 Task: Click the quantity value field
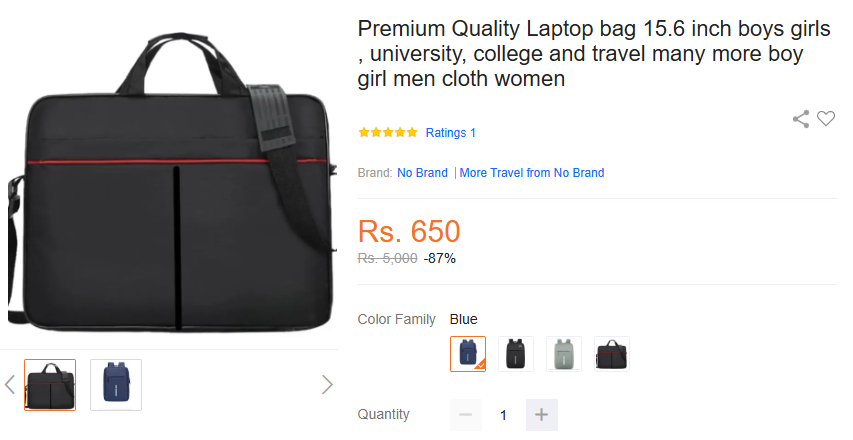[503, 415]
